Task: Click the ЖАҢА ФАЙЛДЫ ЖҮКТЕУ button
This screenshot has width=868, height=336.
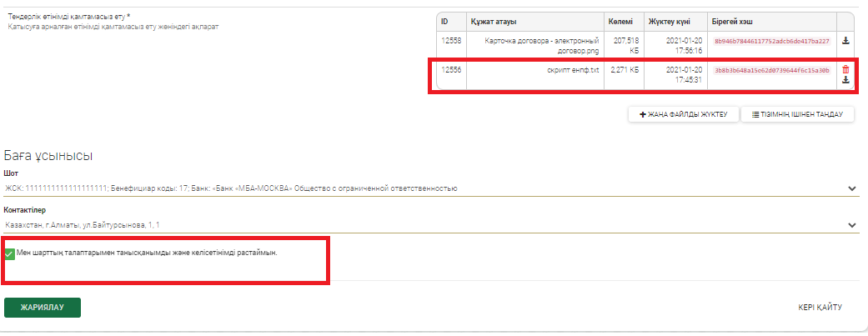Action: click(683, 114)
